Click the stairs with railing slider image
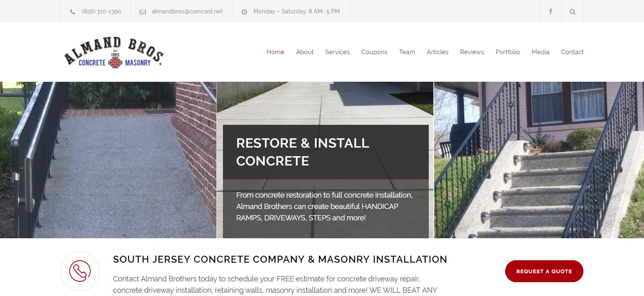This screenshot has width=644, height=296. point(539,160)
